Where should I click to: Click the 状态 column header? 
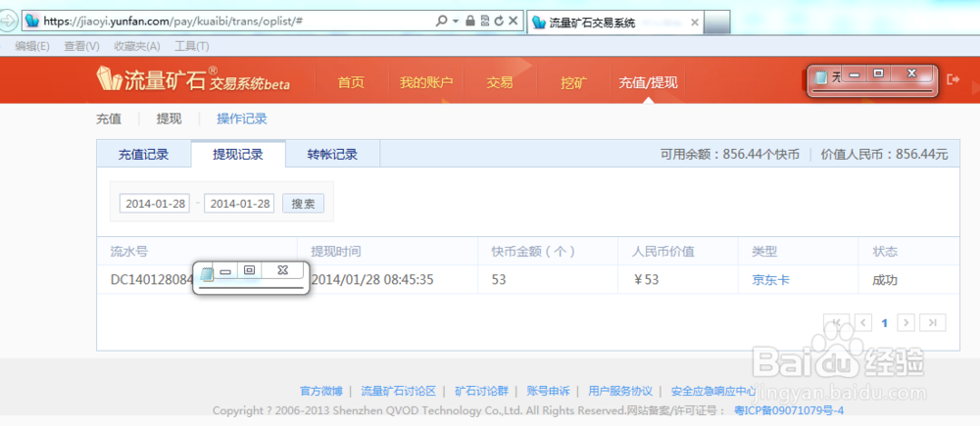pyautogui.click(x=885, y=252)
